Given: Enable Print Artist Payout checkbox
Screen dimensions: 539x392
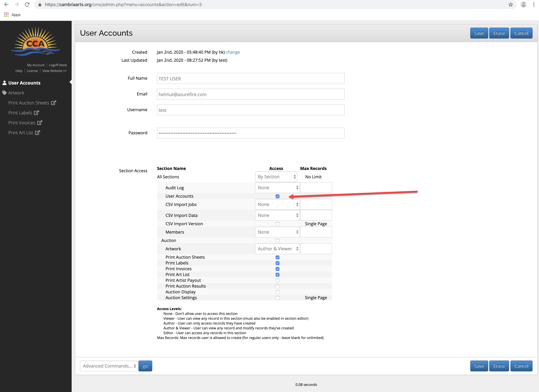Looking at the screenshot, I should 277,281.
